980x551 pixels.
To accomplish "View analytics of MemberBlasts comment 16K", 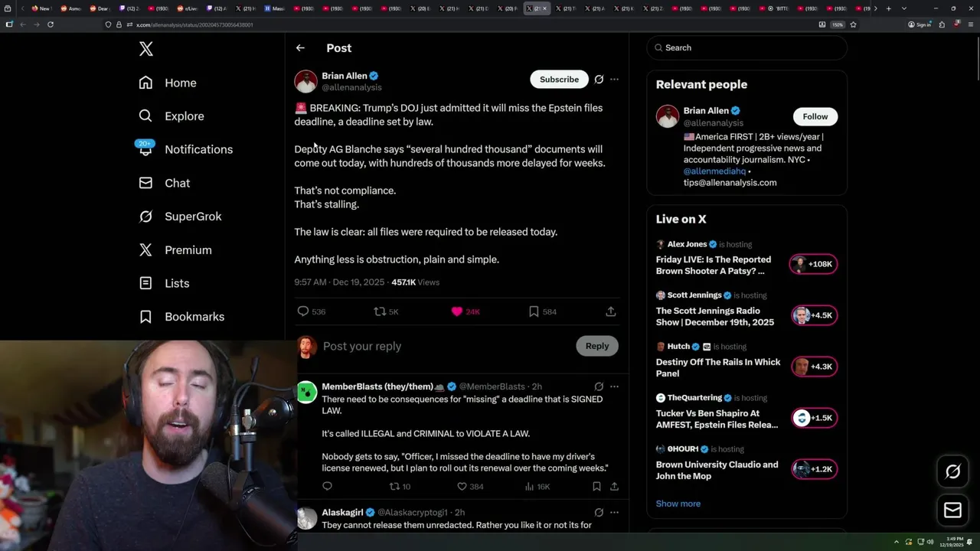I will tap(537, 486).
